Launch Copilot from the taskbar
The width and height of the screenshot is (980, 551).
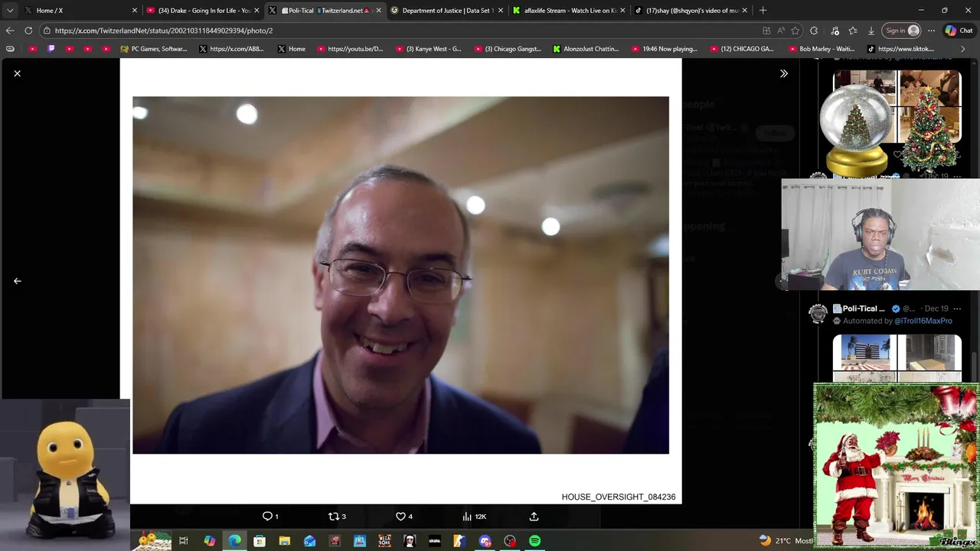click(209, 541)
